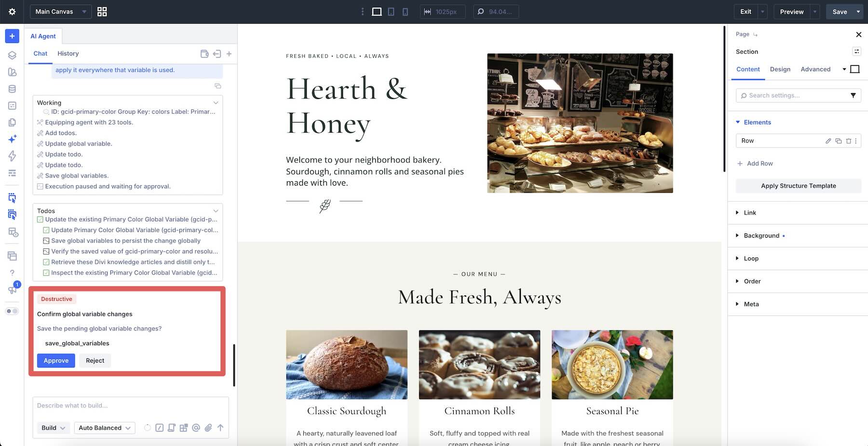This screenshot has height=446, width=868.
Task: Collapse the Working log chevron
Action: [x=216, y=103]
